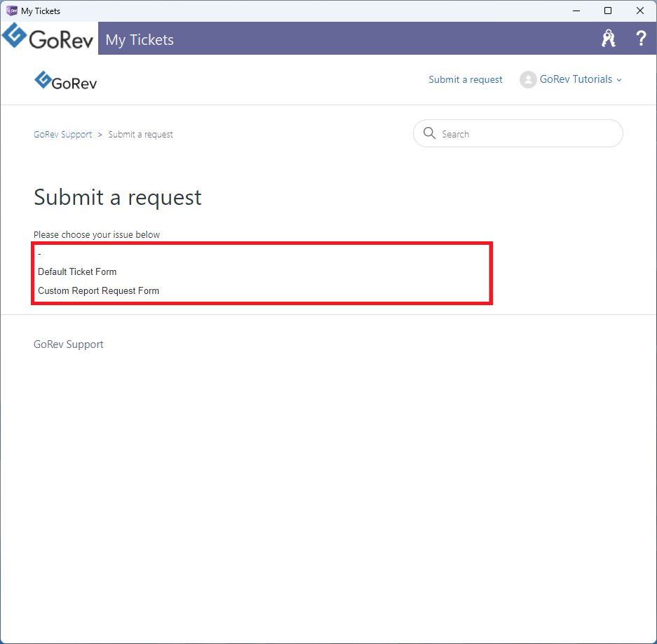Expand the GoRev Tutorials user menu
657x644 pixels.
(580, 79)
